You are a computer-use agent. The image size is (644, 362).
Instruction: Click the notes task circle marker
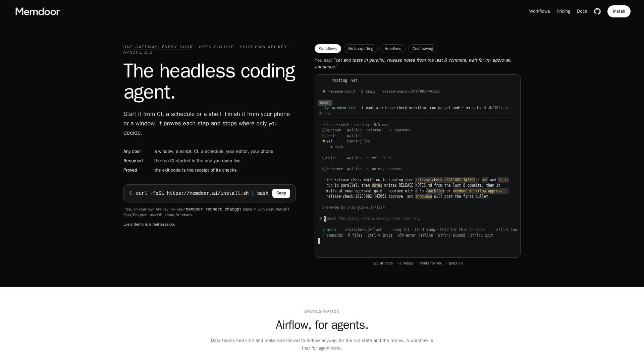coord(324,158)
